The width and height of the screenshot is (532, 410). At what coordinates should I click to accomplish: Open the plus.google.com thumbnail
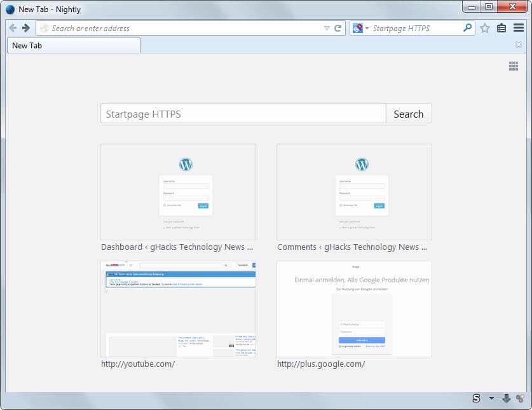(x=354, y=309)
